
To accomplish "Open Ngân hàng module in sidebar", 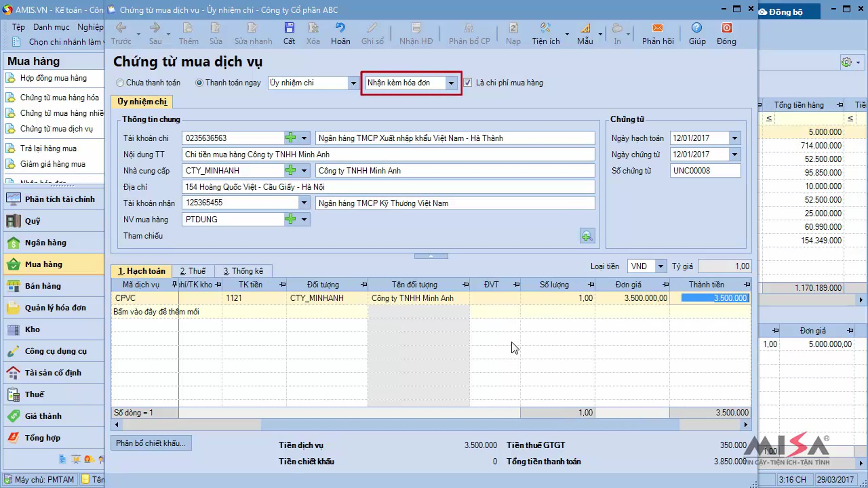I will coord(54,243).
